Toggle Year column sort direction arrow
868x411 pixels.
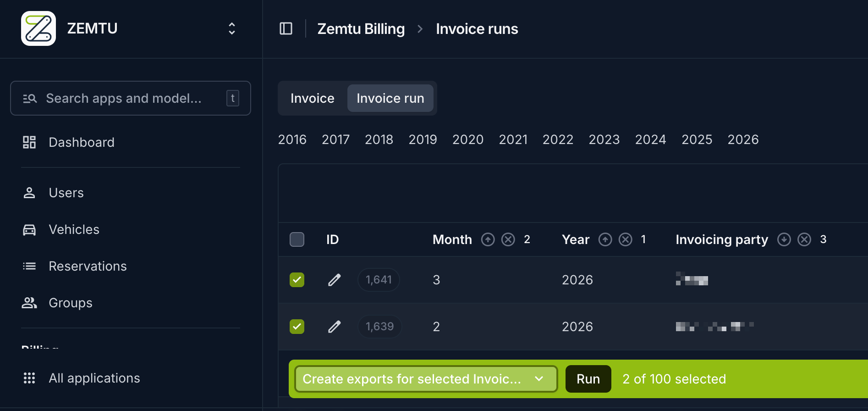[605, 239]
